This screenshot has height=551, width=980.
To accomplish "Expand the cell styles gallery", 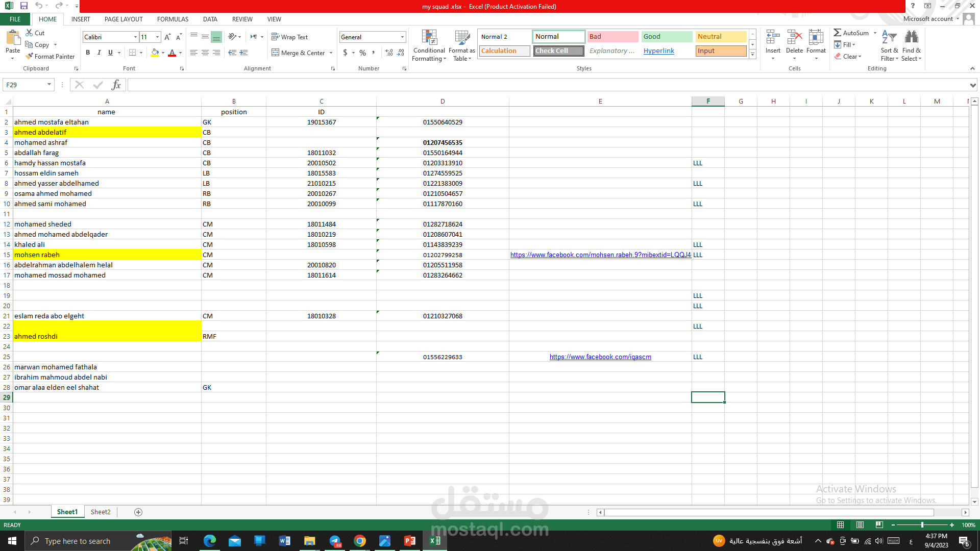I will point(752,55).
